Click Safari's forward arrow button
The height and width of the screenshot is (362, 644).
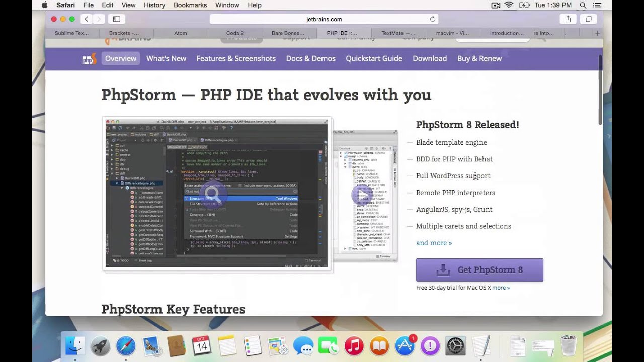pyautogui.click(x=99, y=19)
